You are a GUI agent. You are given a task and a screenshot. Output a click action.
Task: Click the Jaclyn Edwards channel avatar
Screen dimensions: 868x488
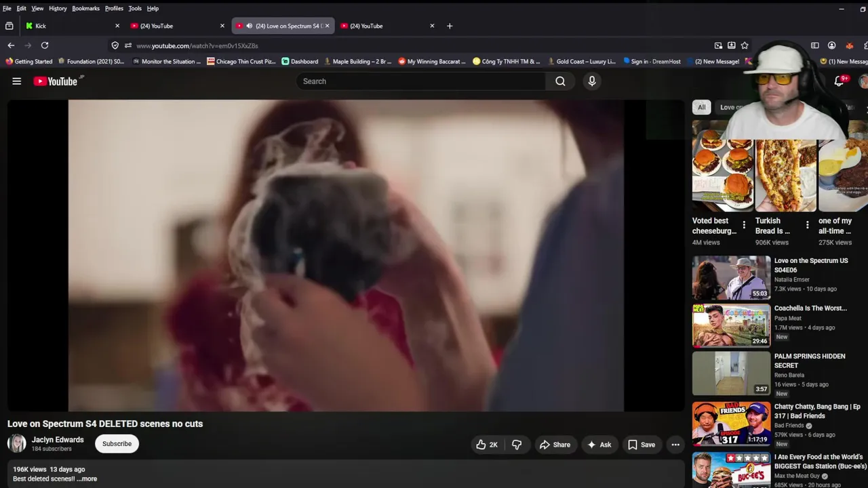(x=17, y=444)
